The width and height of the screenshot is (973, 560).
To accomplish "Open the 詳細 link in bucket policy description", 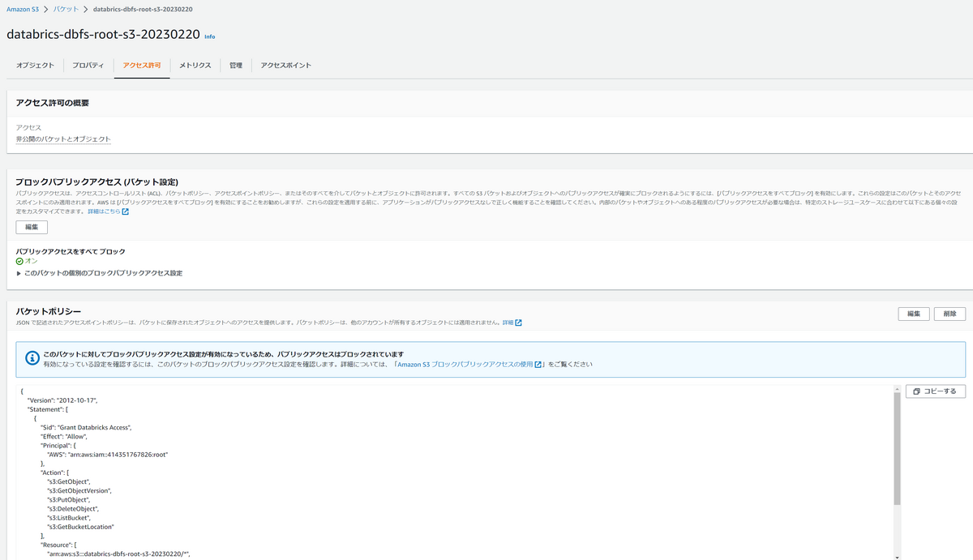I will coord(508,323).
